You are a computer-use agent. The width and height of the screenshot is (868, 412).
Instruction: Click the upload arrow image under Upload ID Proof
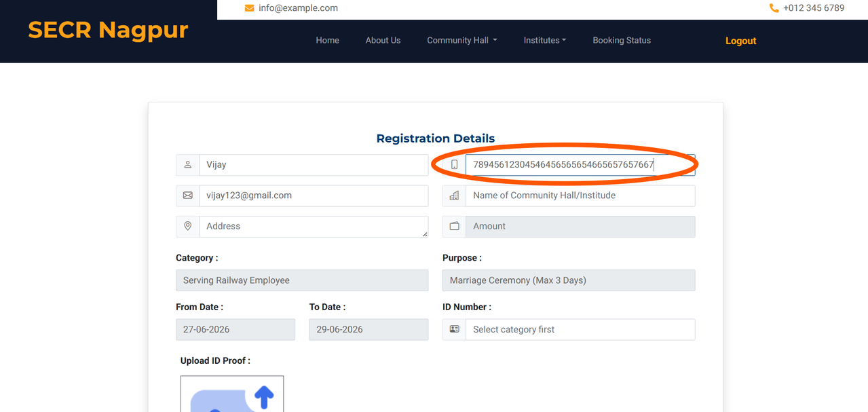click(x=232, y=394)
